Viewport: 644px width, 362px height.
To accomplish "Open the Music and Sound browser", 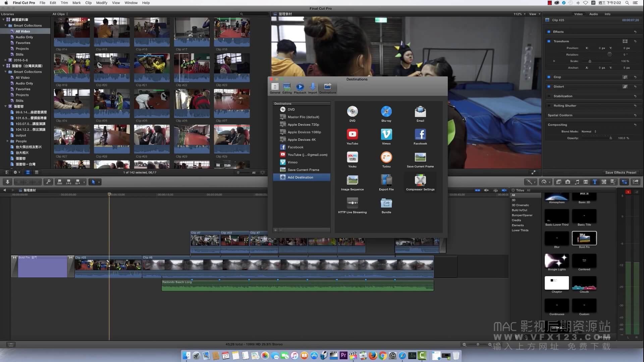I will point(577,182).
